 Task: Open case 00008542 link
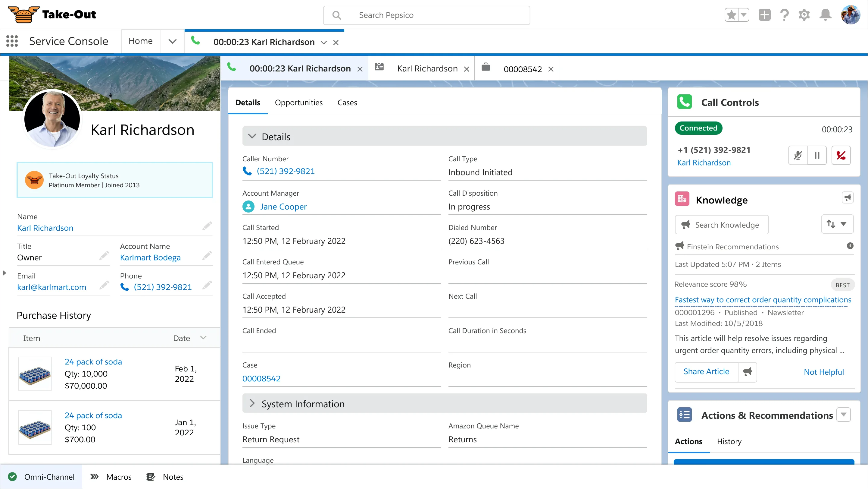261,378
